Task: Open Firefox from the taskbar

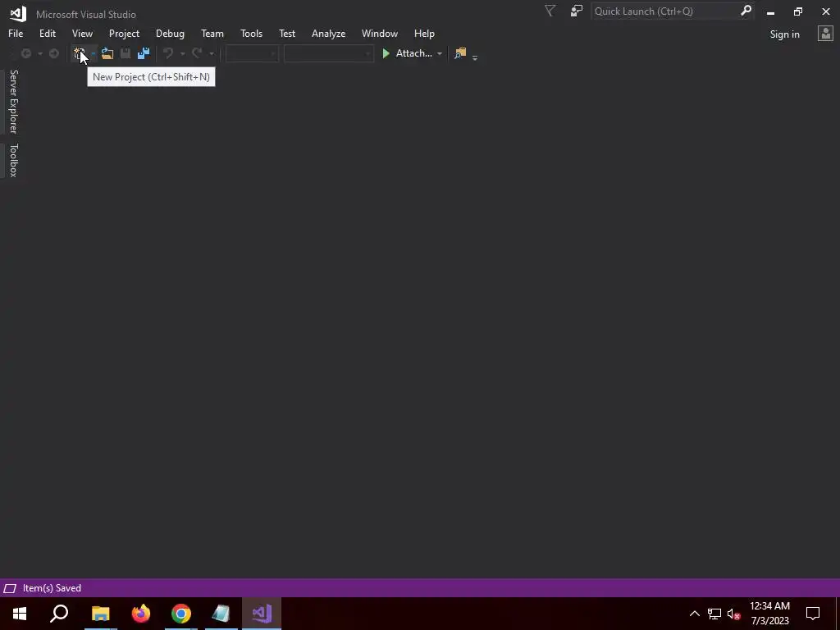Action: tap(141, 614)
